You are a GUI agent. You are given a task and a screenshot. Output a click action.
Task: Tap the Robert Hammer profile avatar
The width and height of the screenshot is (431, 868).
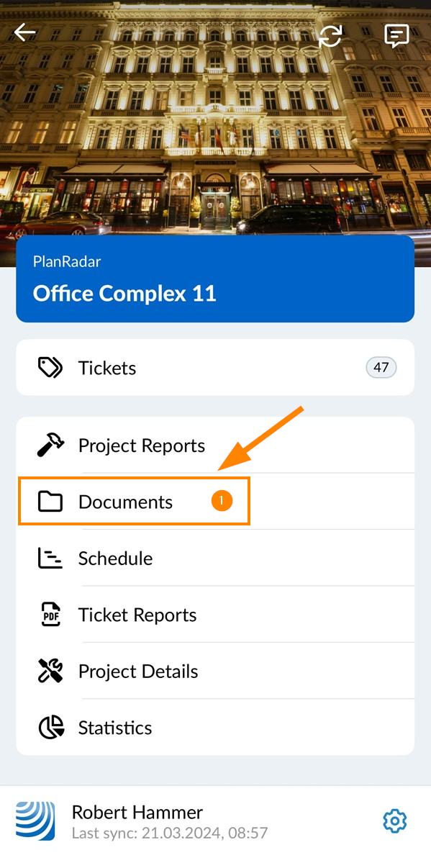pyautogui.click(x=35, y=821)
